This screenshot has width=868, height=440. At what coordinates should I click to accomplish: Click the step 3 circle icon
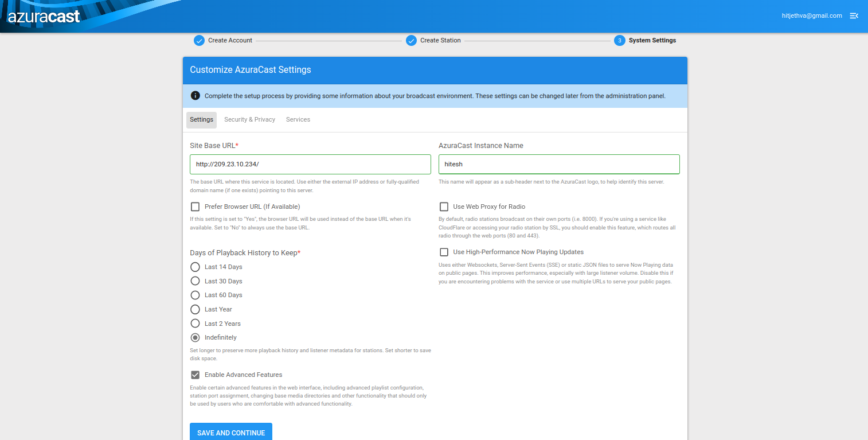619,40
